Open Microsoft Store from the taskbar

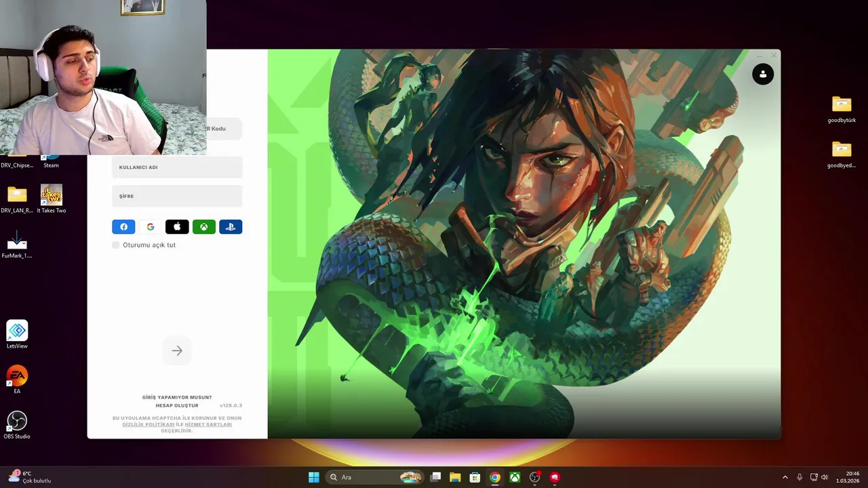(x=475, y=477)
